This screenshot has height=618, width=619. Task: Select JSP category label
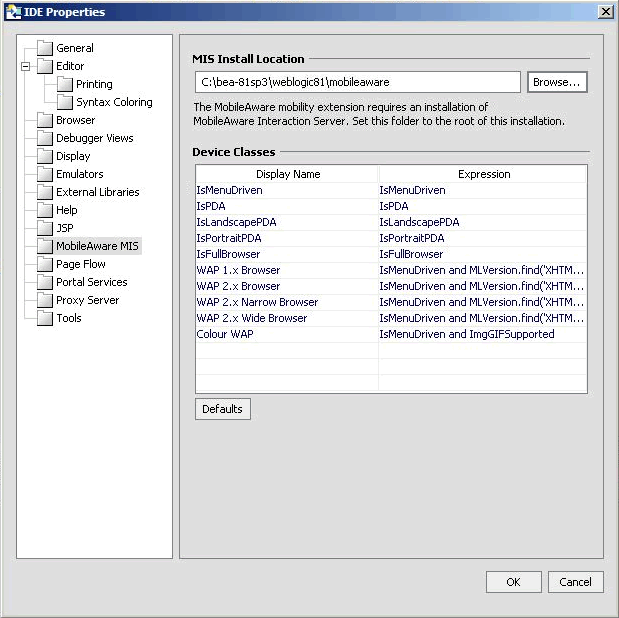pos(65,228)
